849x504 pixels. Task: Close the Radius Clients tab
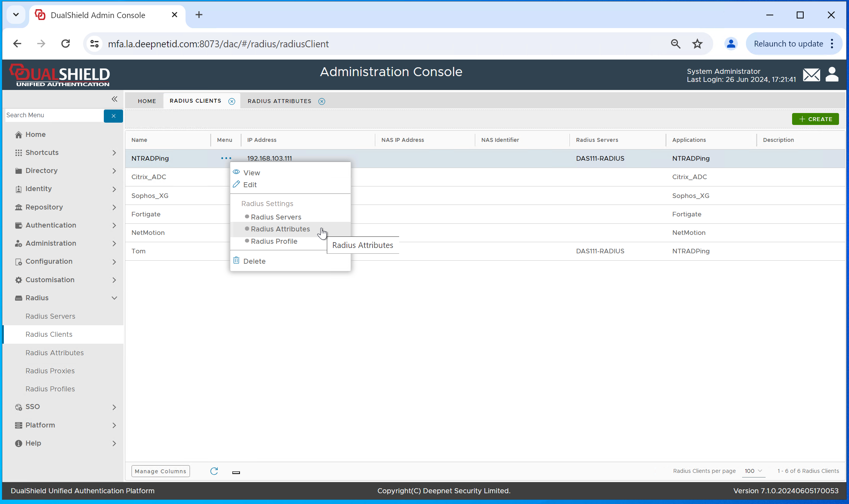(x=232, y=101)
